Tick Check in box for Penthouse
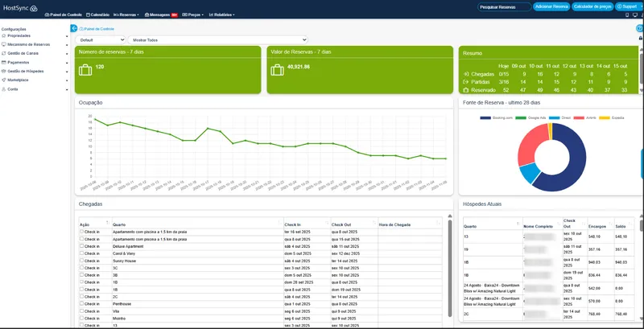Viewport: 644px width, 329px height. point(82,303)
